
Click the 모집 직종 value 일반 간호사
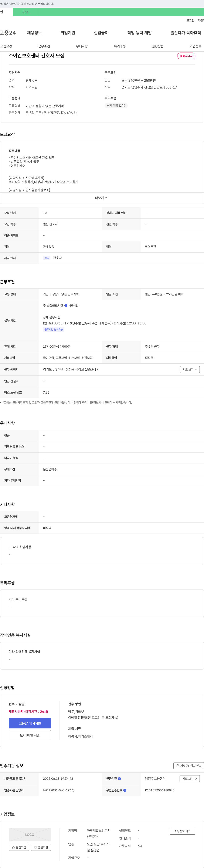point(51,224)
